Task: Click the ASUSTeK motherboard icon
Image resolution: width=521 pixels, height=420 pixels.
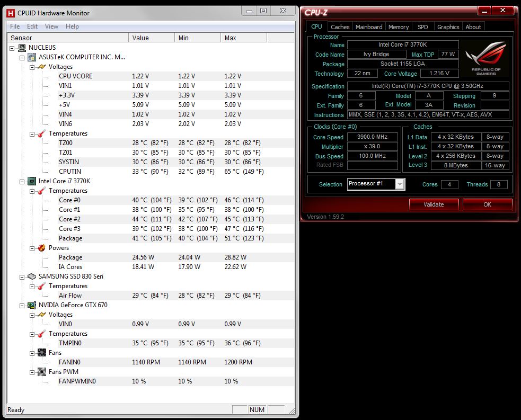Action: 32,57
